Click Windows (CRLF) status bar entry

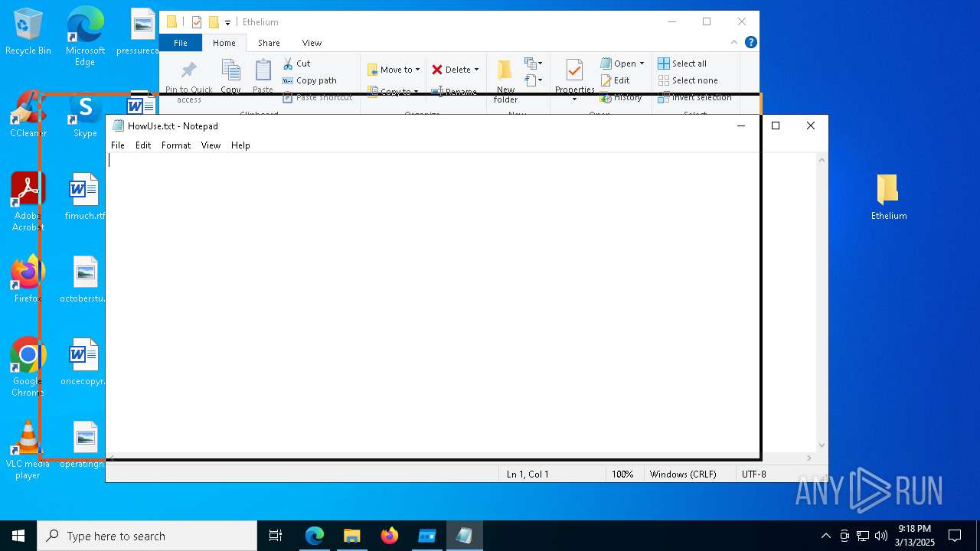683,474
